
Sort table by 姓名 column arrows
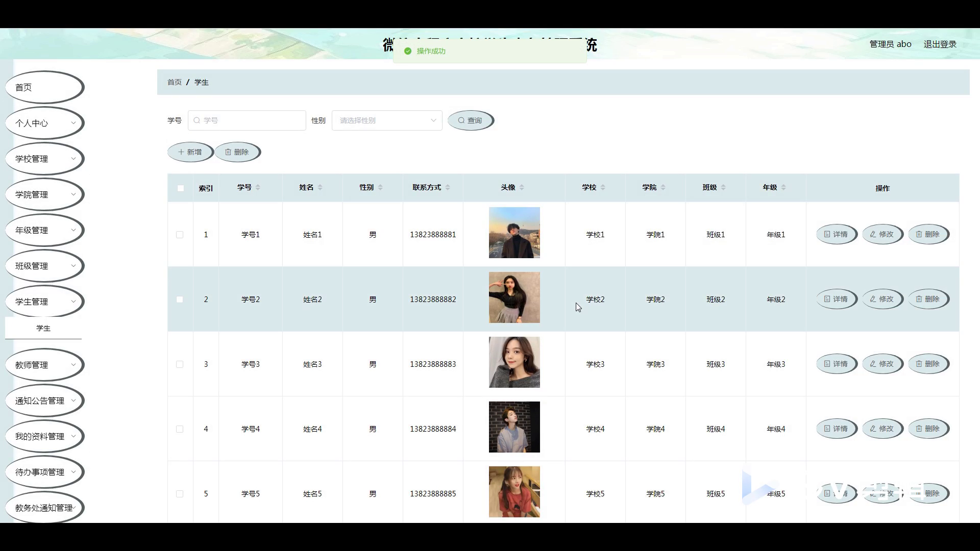[320, 188]
